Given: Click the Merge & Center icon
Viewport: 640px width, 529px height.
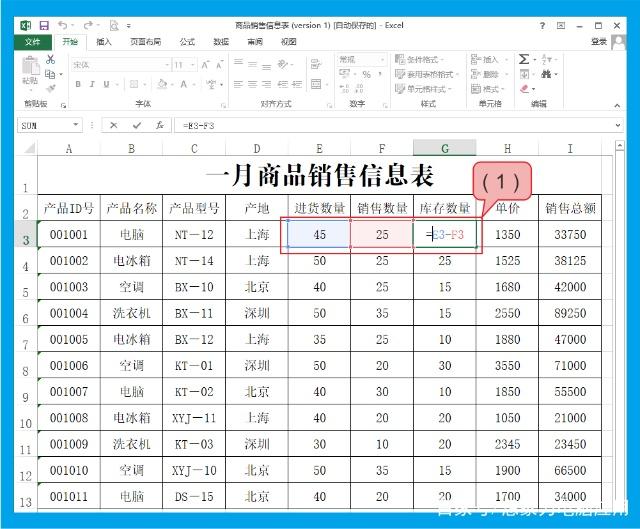Looking at the screenshot, I should pyautogui.click(x=316, y=84).
